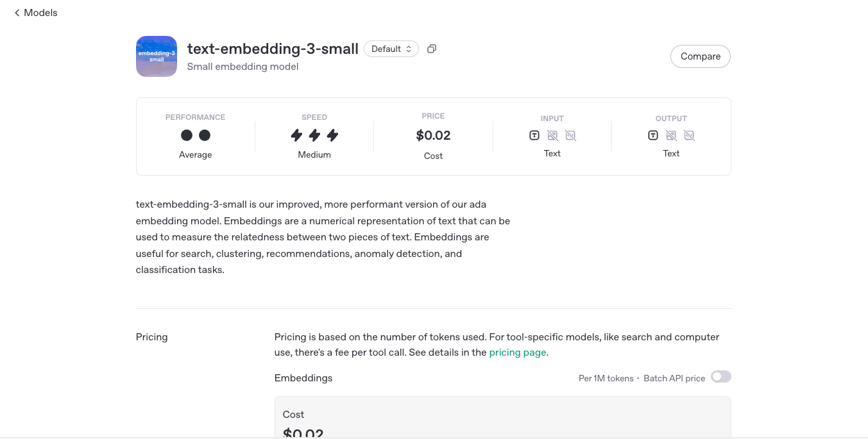Click the back chevron beside Models
868x439 pixels.
tap(17, 13)
